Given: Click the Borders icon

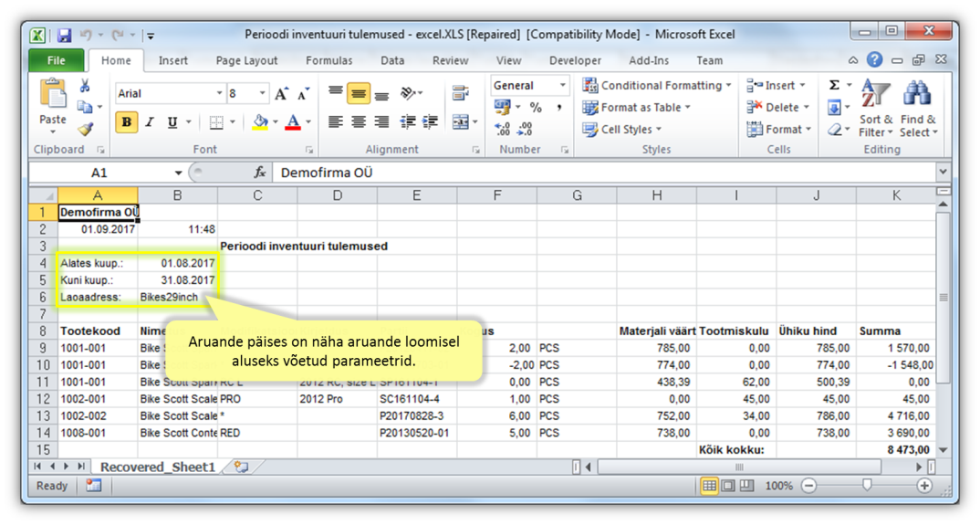Looking at the screenshot, I should [x=215, y=122].
